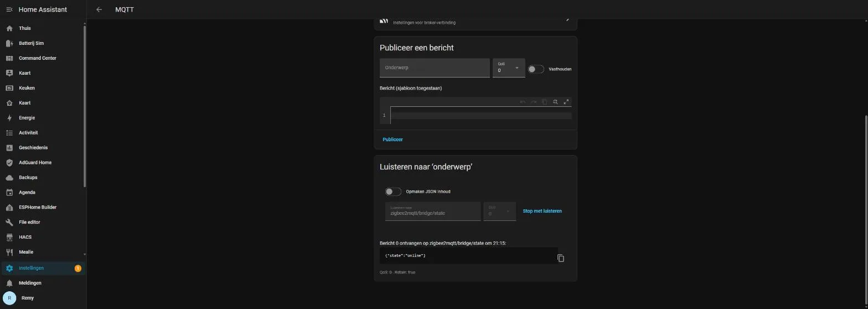Open the QoS dropdown for publishing
This screenshot has height=309, width=868.
[509, 68]
